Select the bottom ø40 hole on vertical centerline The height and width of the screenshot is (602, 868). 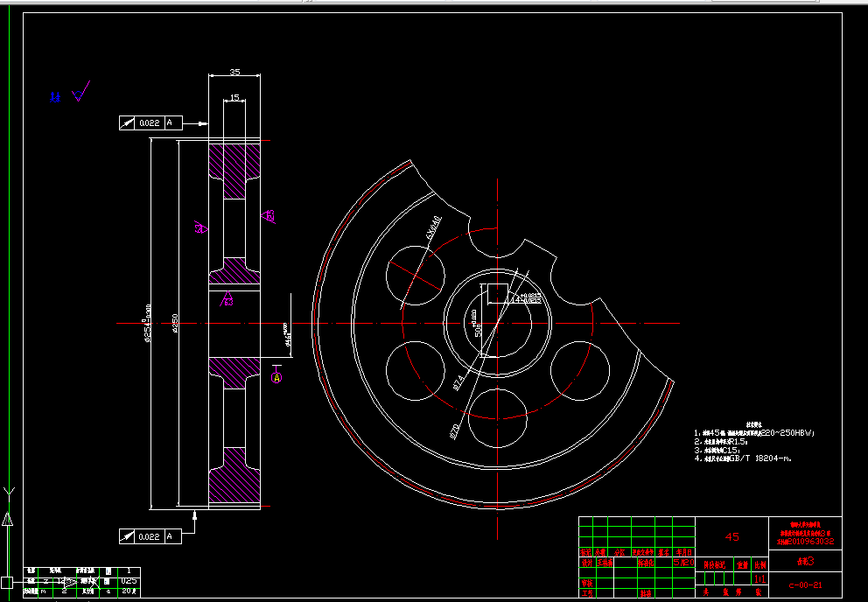498,418
